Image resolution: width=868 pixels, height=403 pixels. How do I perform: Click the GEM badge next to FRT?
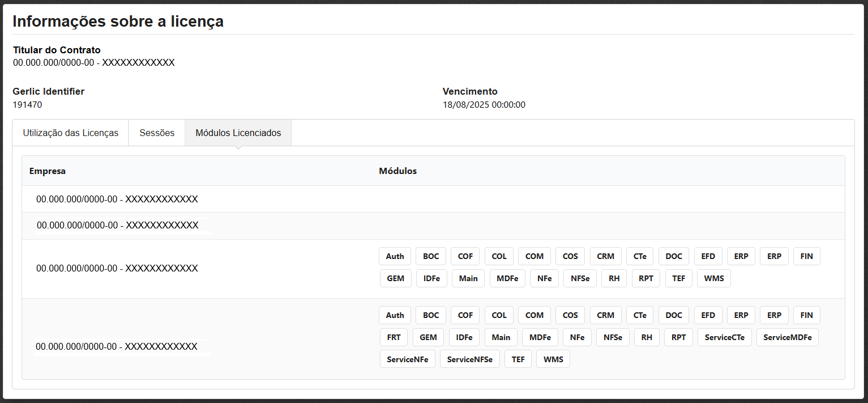click(428, 337)
